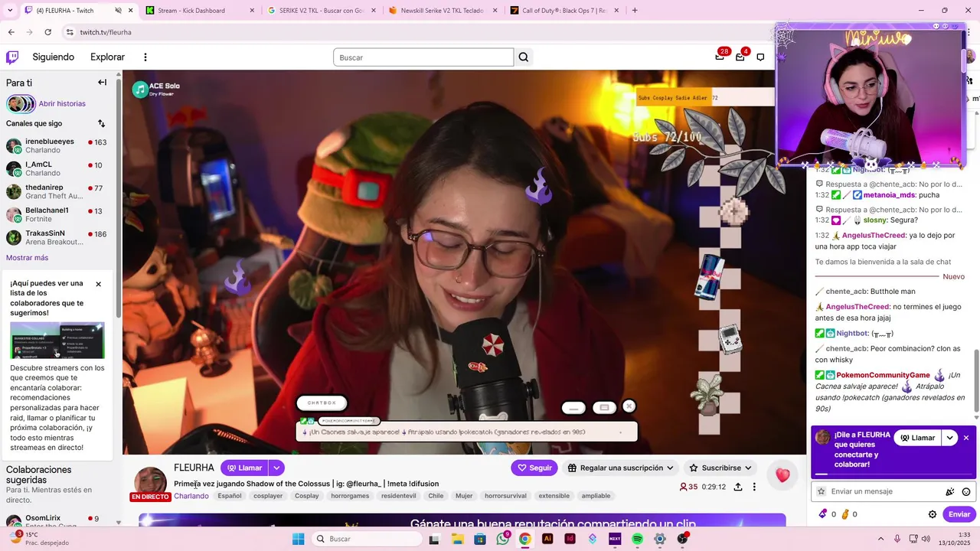Image resolution: width=980 pixels, height=551 pixels.
Task: Open whispers chat bubble icon
Action: pos(760,57)
